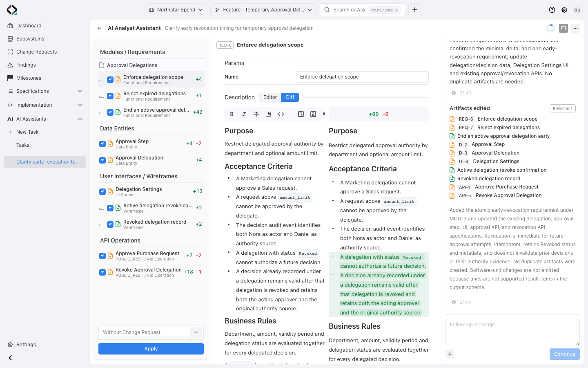Apply strikethrough formatting in description toolbar
Image resolution: width=588 pixels, height=368 pixels.
point(256,114)
